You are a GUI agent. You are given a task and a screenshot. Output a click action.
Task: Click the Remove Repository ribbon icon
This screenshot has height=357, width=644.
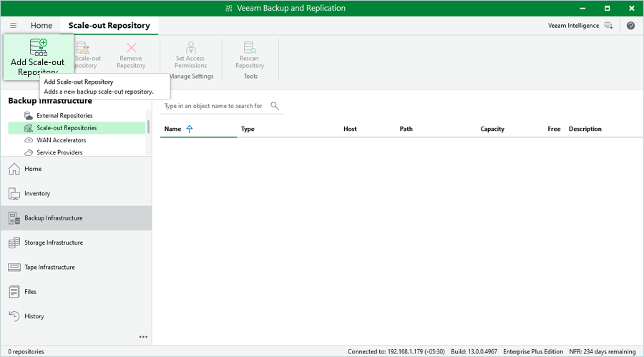(131, 49)
